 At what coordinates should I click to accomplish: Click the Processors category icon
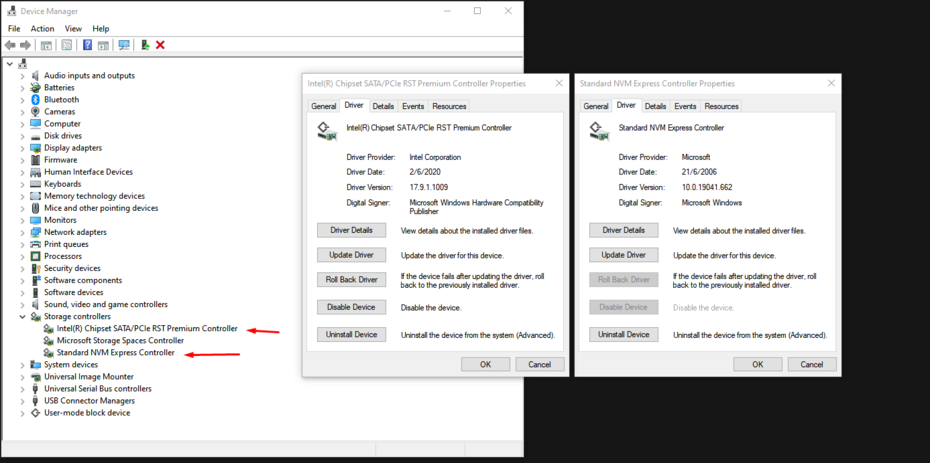(x=35, y=256)
